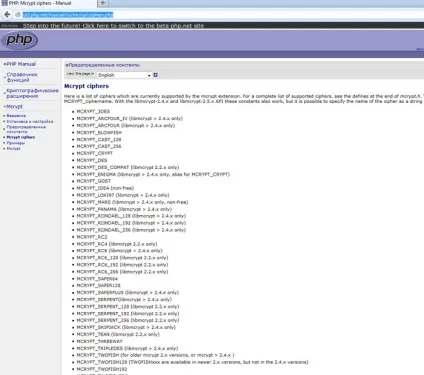Open 'Предопределенные константы' sidebar sub-link
The width and height of the screenshot is (424, 375).
pos(26,129)
